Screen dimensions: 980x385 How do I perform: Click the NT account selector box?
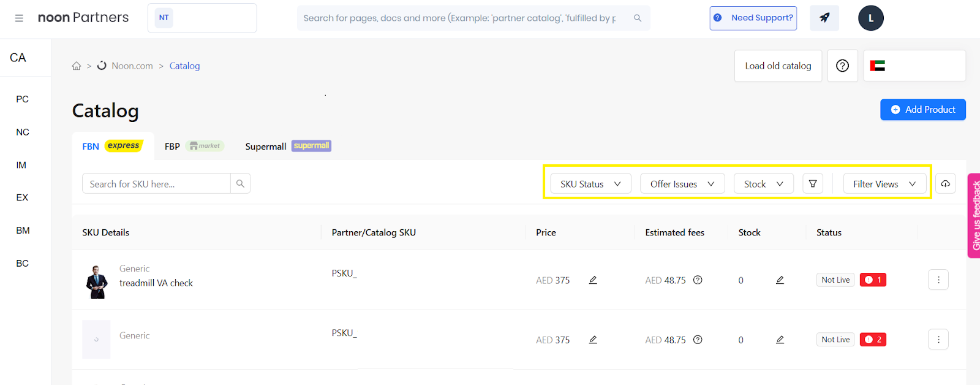(x=202, y=18)
